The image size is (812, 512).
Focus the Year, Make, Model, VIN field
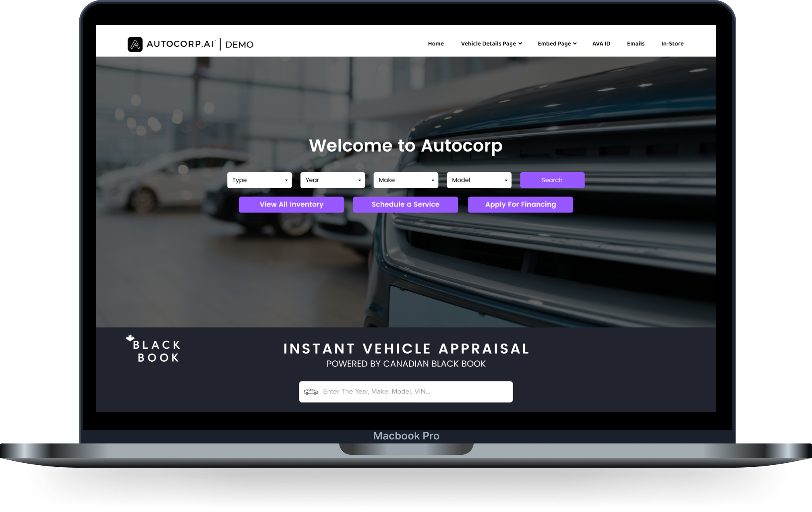pyautogui.click(x=415, y=391)
